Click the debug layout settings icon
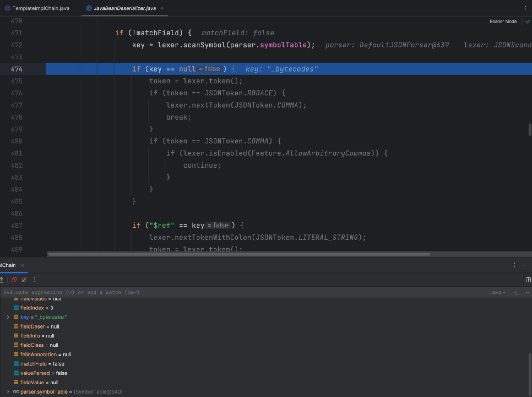Viewport: 532px width, 397px height. click(528, 280)
